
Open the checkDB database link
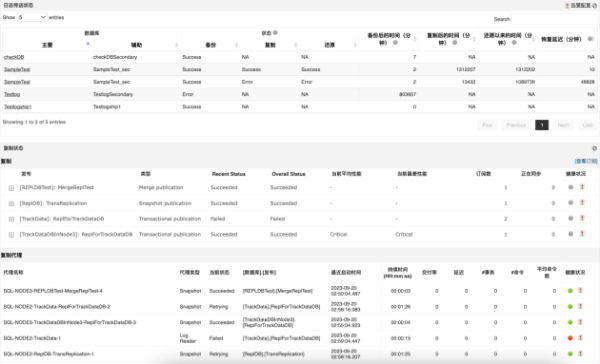[x=14, y=57]
